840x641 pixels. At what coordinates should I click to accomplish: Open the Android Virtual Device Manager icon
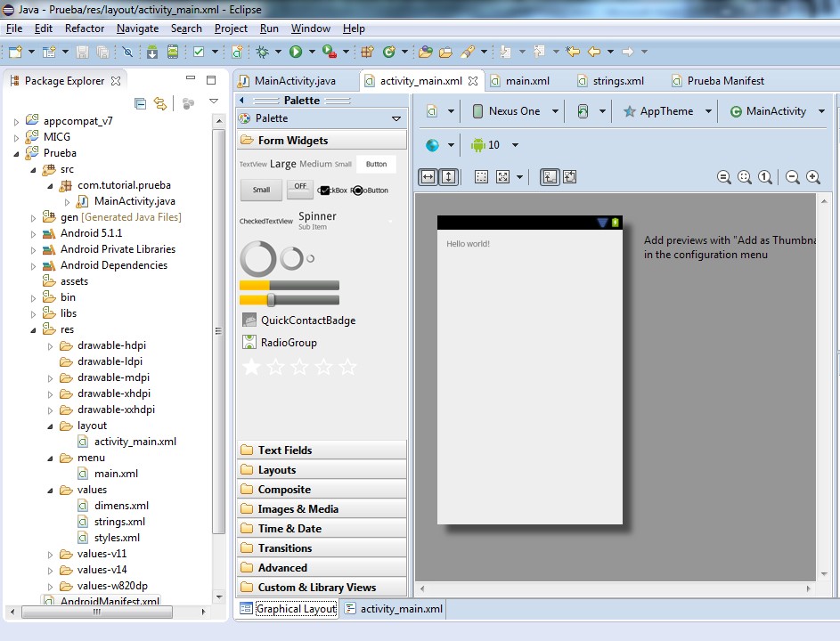(x=173, y=52)
